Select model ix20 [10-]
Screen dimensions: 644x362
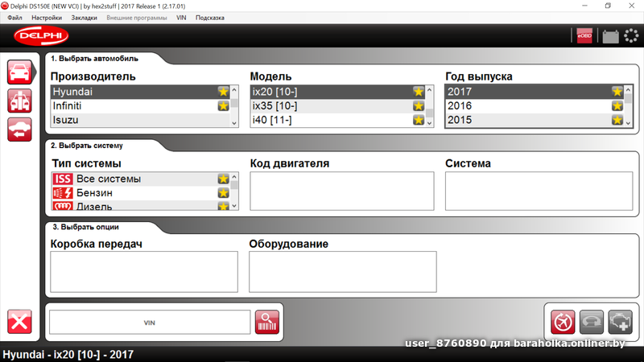337,92
